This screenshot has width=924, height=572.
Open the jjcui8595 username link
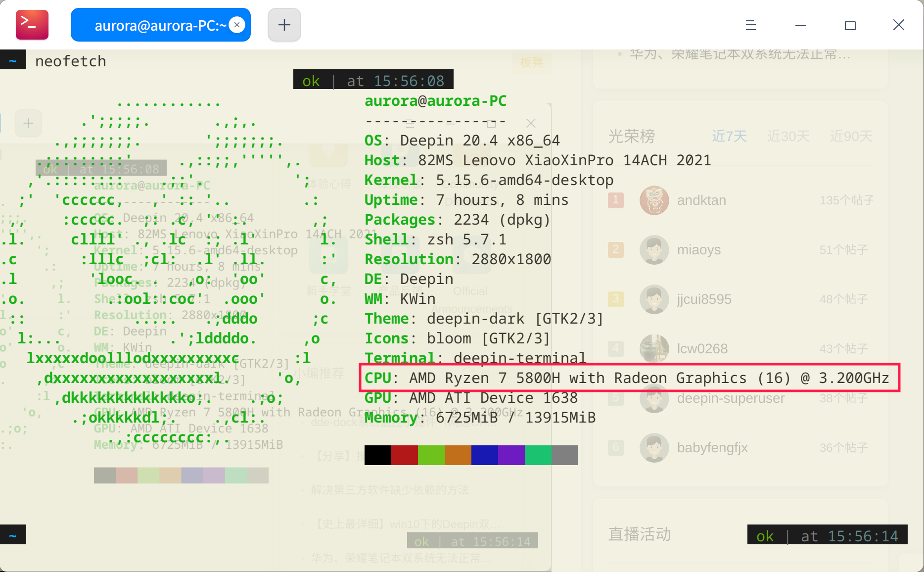[x=704, y=299]
